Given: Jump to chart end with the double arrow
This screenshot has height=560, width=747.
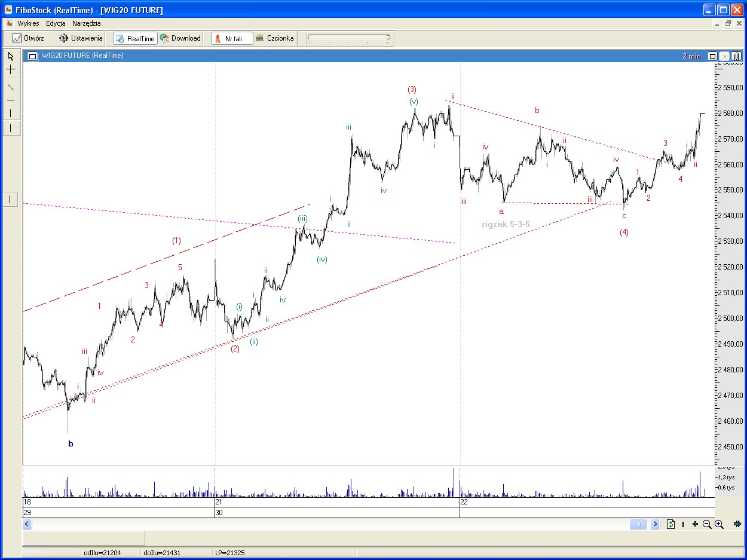Looking at the screenshot, I should pos(737,524).
